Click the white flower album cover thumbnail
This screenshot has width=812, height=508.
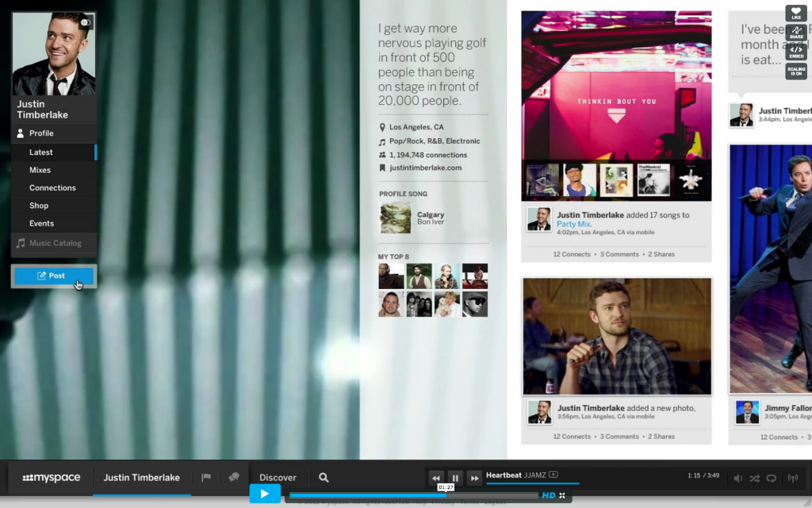(691, 180)
